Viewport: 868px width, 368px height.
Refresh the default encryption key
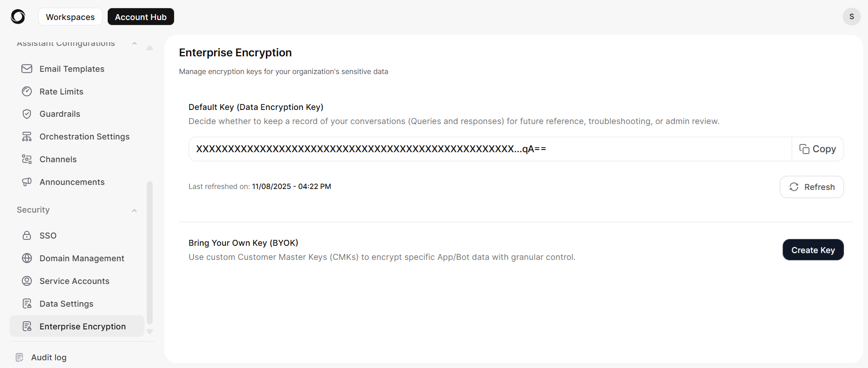click(812, 187)
